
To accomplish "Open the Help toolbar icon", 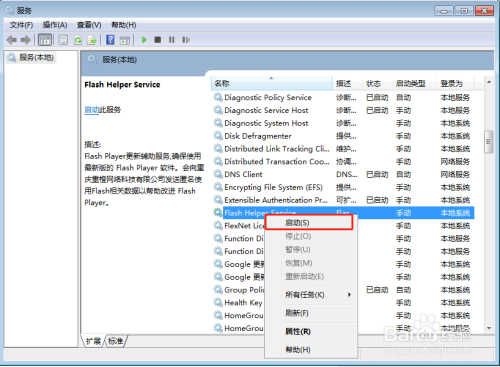I will pos(110,40).
